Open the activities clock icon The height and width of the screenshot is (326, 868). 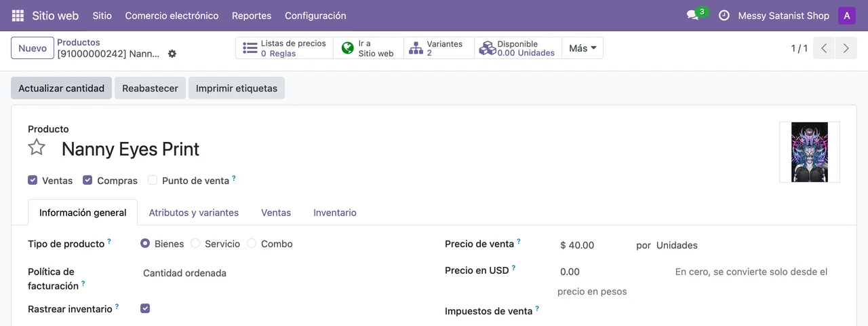[724, 15]
